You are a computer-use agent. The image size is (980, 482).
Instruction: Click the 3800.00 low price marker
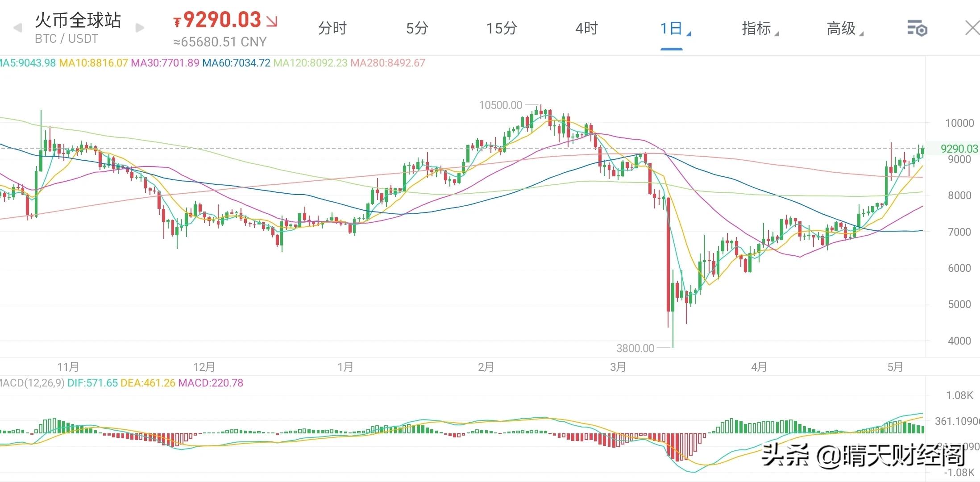coord(635,348)
